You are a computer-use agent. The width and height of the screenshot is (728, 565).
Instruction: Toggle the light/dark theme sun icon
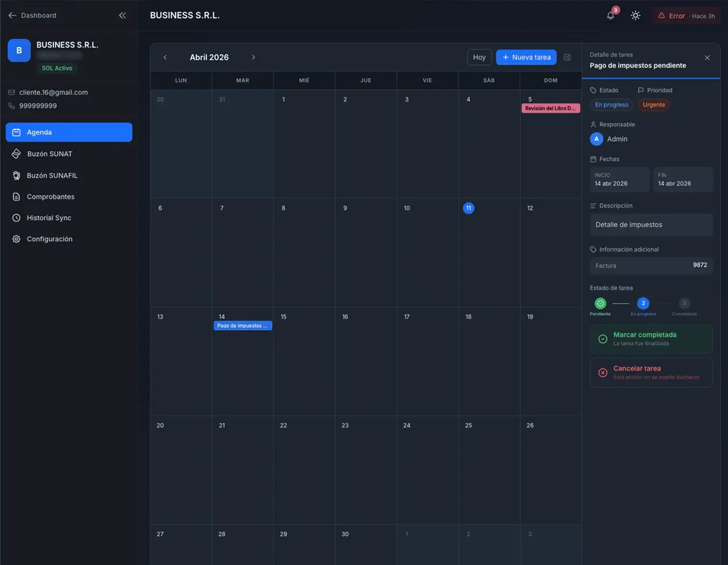coord(636,15)
